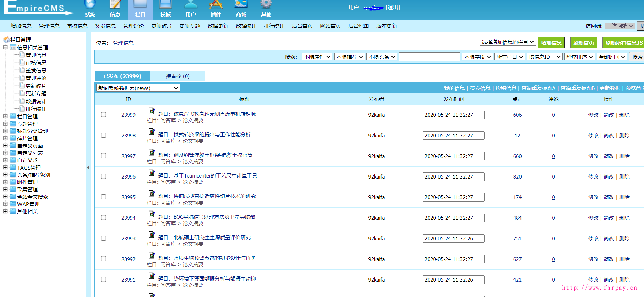Click the 栏目管理 home icon in sidebar
The height and width of the screenshot is (297, 644).
pyautogui.click(x=7, y=39)
